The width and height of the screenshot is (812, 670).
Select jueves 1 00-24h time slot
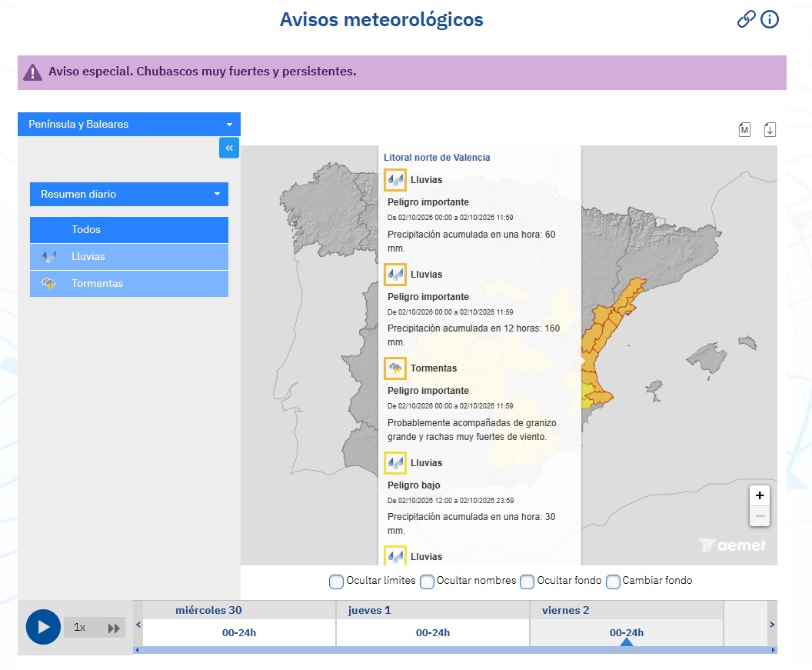(x=432, y=632)
